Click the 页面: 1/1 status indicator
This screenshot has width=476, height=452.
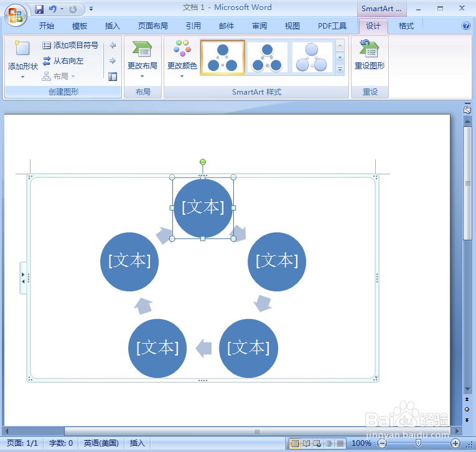(22, 443)
